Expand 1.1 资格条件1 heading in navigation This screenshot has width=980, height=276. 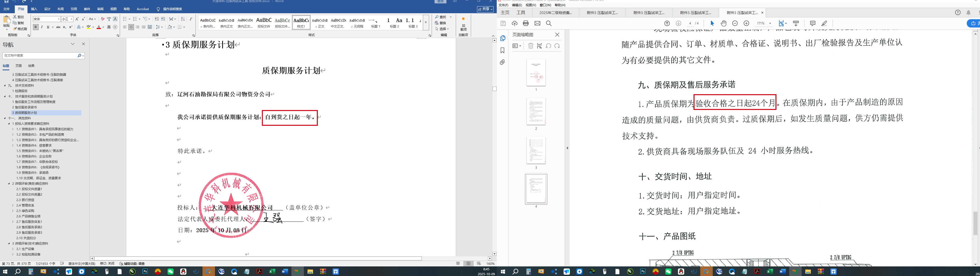click(13, 129)
